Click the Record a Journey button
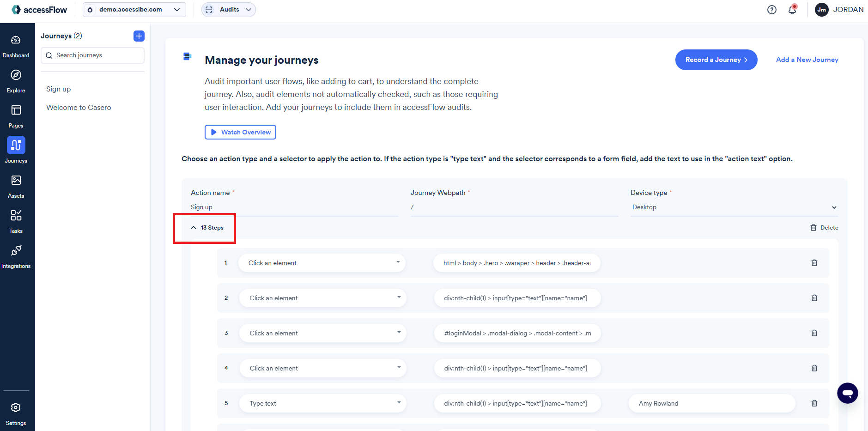Image resolution: width=868 pixels, height=431 pixels. click(x=716, y=60)
